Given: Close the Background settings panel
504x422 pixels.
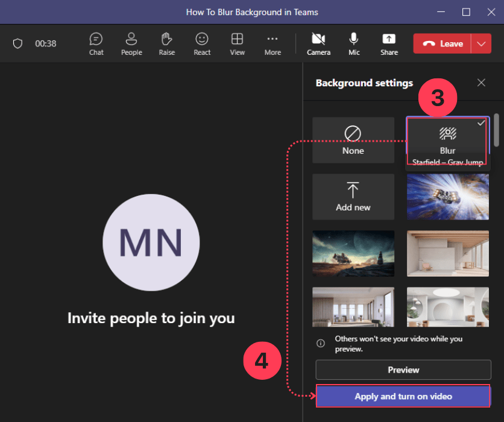Looking at the screenshot, I should 481,83.
